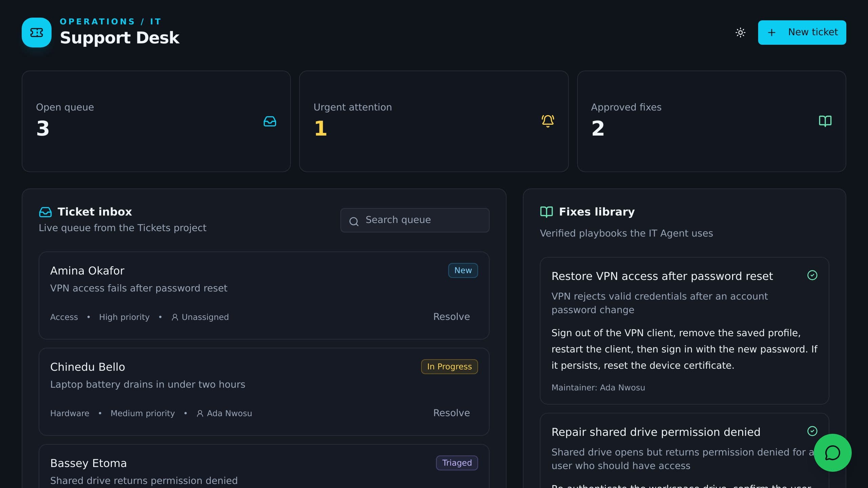Click the Approved fixes book icon
Viewport: 868px width, 488px height.
[x=825, y=121]
